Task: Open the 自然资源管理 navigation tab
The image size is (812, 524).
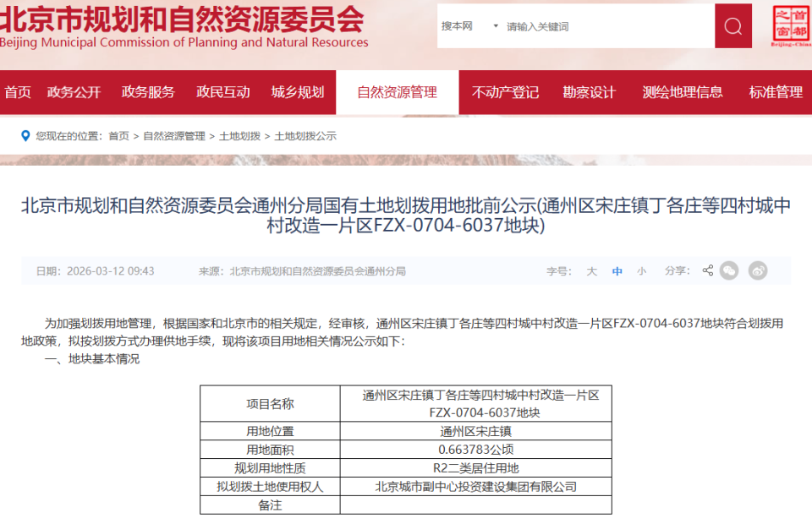Action: (x=398, y=91)
